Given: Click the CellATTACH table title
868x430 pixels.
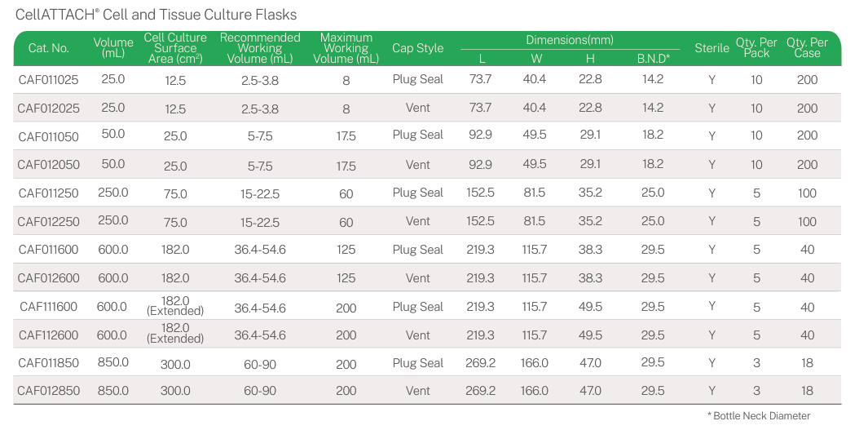Looking at the screenshot, I should pos(156,15).
